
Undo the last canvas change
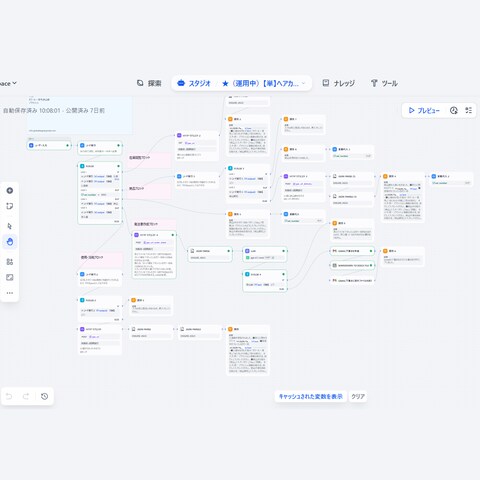coord(9,396)
